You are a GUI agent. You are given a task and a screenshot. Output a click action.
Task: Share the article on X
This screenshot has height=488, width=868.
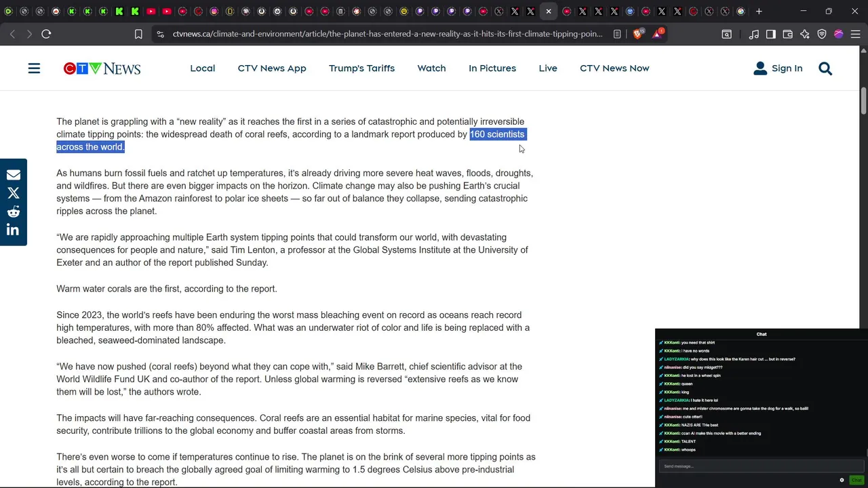pyautogui.click(x=14, y=193)
